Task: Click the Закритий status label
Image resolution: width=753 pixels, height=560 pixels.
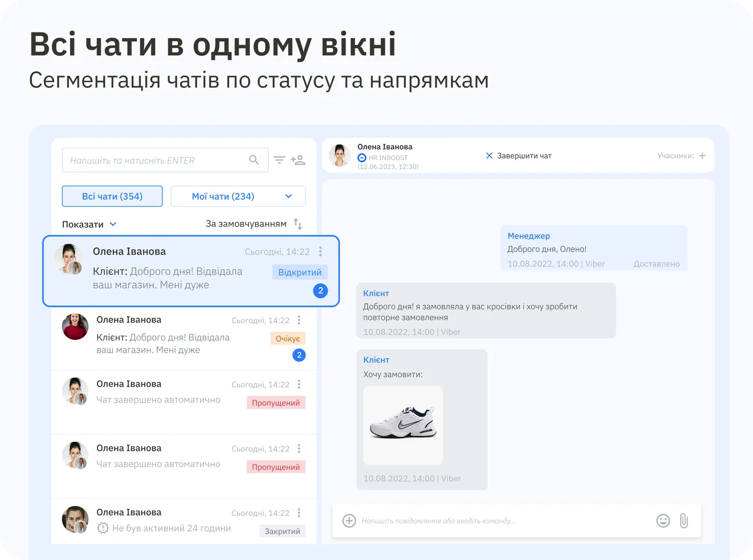Action: pyautogui.click(x=282, y=531)
